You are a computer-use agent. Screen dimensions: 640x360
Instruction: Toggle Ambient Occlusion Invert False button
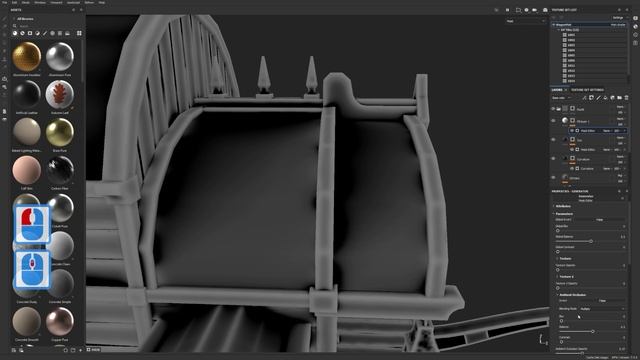tap(602, 300)
